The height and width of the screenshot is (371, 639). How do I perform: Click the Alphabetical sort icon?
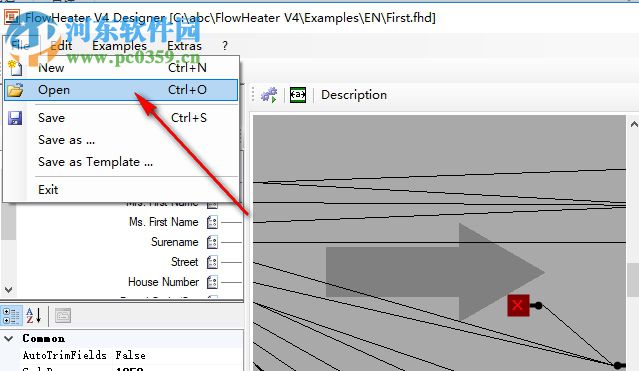33,316
